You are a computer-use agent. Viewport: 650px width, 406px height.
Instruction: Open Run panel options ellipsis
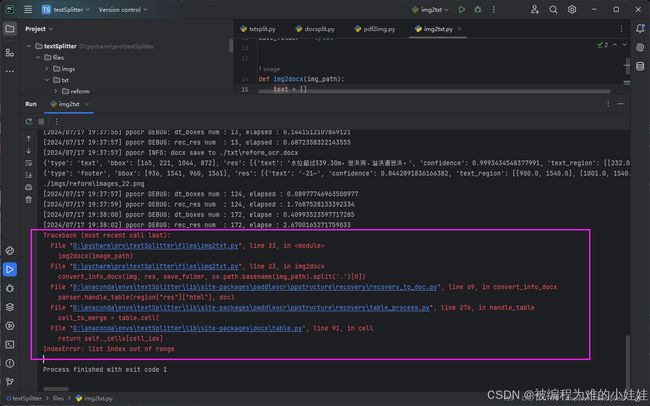click(x=608, y=104)
